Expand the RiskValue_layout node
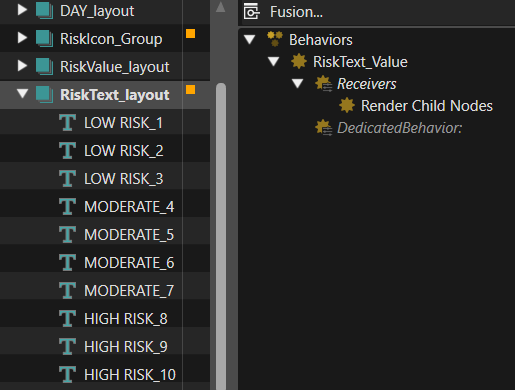The height and width of the screenshot is (390, 515). tap(22, 66)
